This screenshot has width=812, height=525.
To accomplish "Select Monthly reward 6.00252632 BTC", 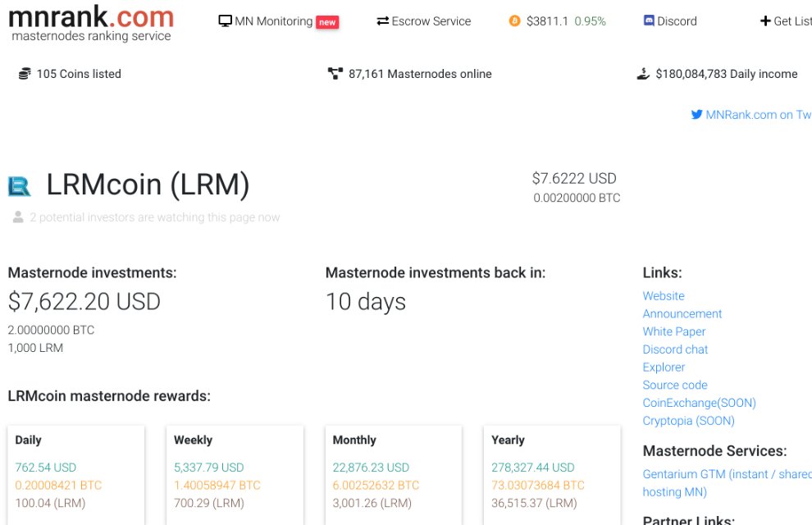I will [376, 485].
